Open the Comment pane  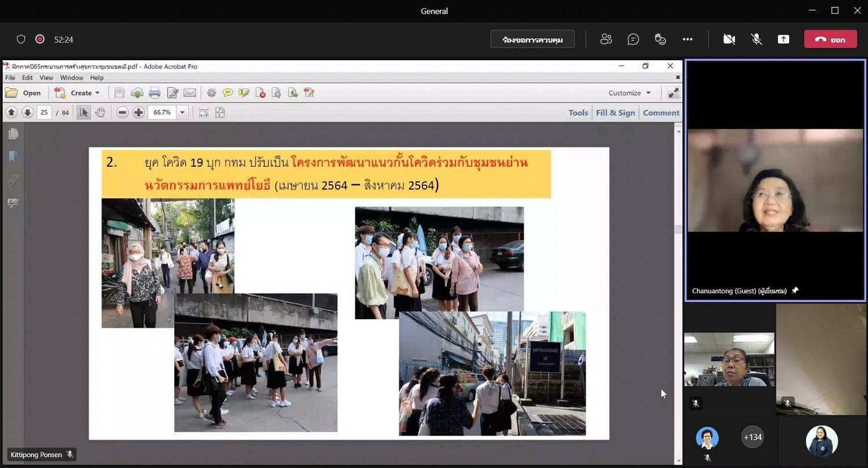pos(661,113)
